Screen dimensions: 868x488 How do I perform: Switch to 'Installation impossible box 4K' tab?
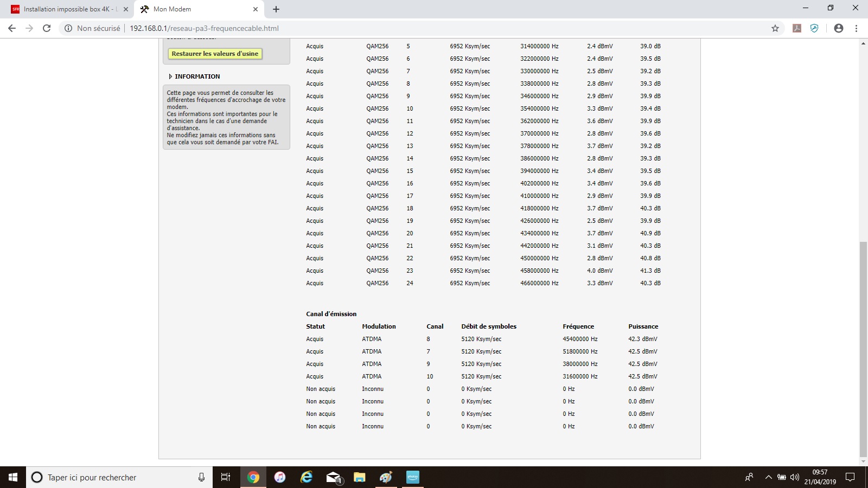(68, 9)
